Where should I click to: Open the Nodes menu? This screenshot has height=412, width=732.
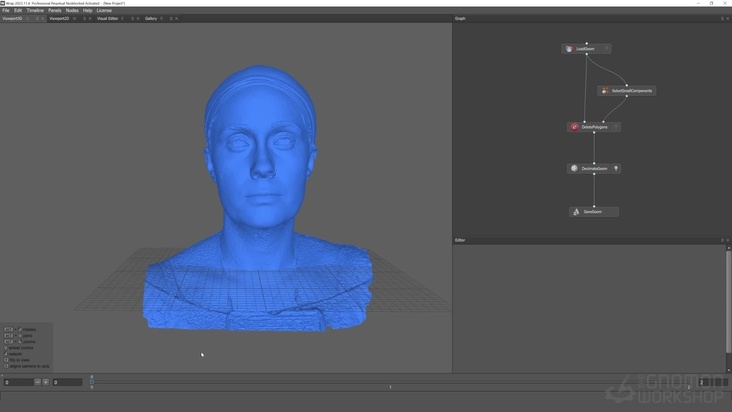point(72,10)
